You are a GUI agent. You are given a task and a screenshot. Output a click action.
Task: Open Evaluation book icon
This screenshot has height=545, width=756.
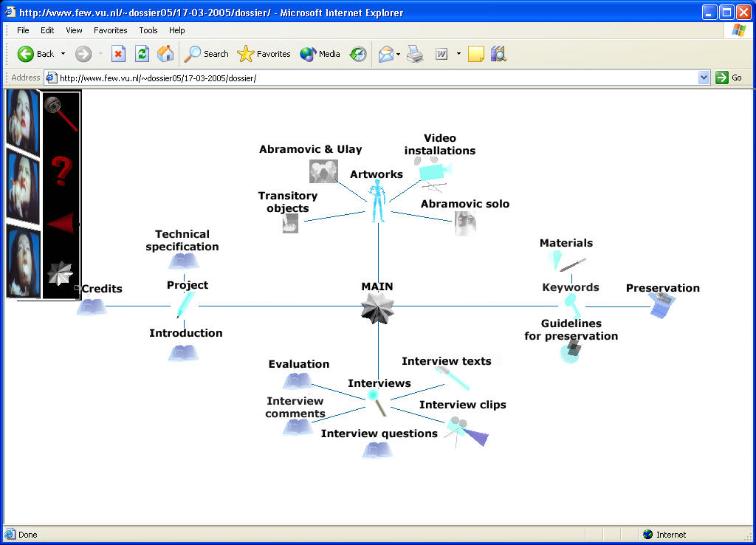pyautogui.click(x=297, y=381)
